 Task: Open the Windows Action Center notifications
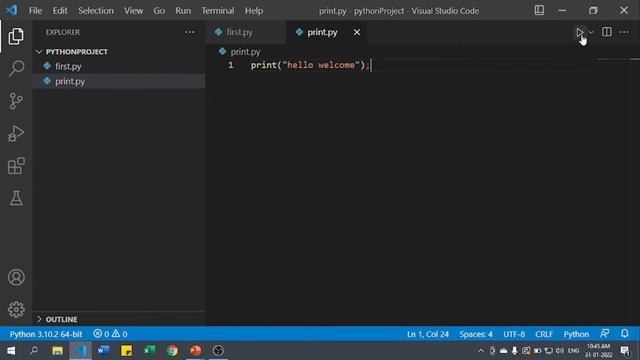[x=625, y=351]
